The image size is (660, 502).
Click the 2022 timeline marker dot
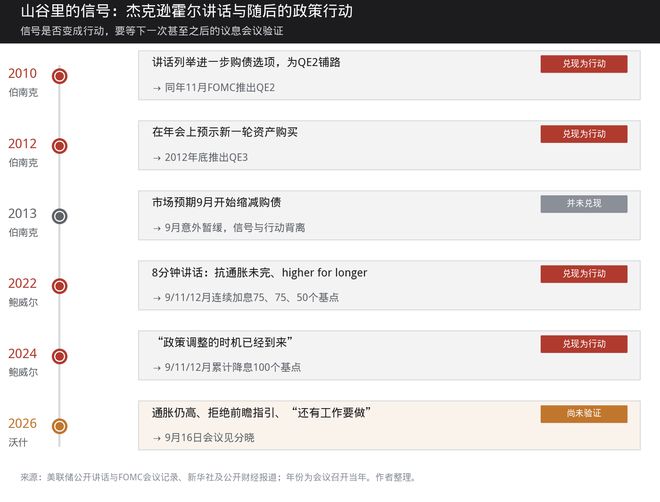click(59, 286)
